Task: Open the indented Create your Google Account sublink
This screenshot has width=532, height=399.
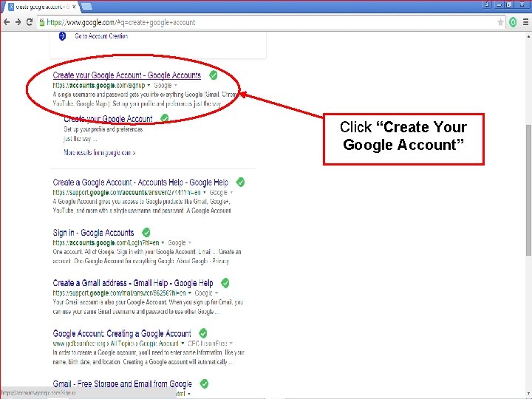Action: pyautogui.click(x=108, y=119)
